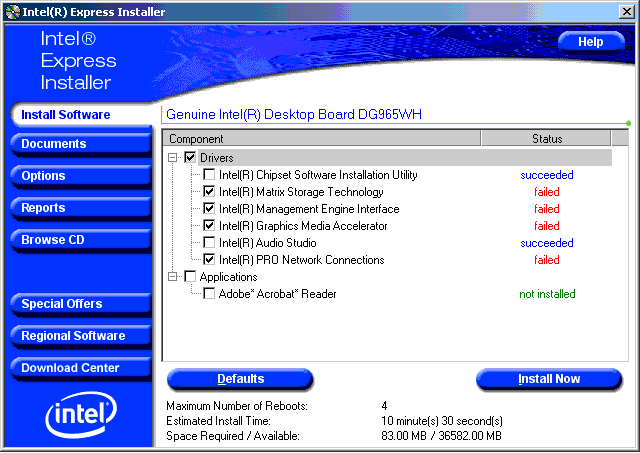Click 'succeeded' status for Chipset Software Utility

point(547,175)
